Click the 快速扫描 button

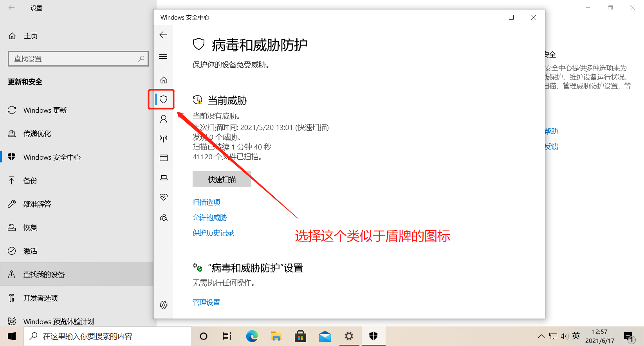[222, 179]
